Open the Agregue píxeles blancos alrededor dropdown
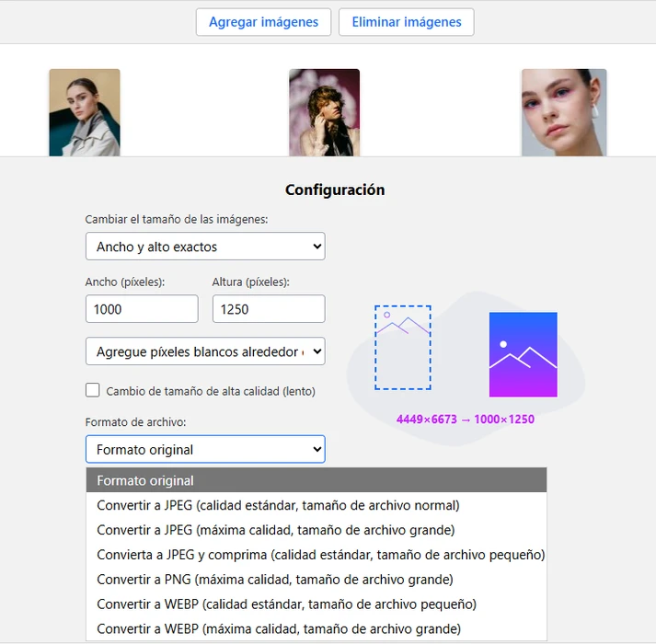 click(x=205, y=351)
